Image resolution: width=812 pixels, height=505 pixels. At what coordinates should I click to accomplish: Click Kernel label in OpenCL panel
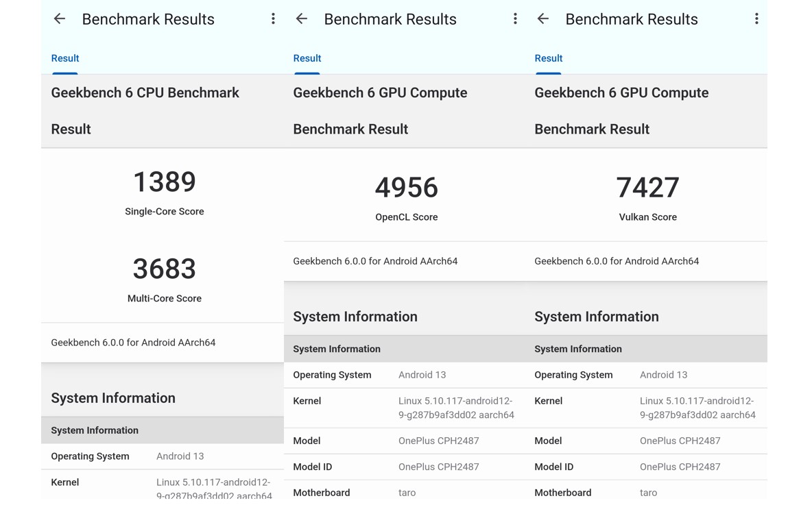click(x=307, y=401)
